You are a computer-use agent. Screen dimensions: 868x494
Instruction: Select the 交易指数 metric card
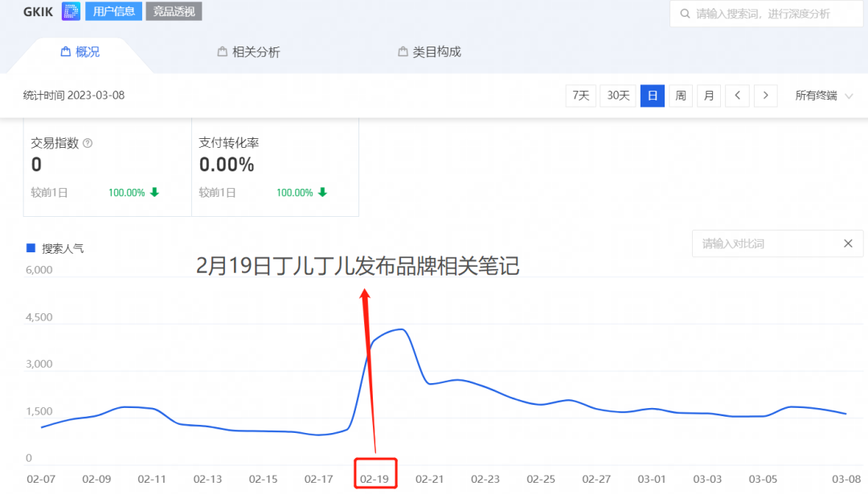[x=108, y=167]
